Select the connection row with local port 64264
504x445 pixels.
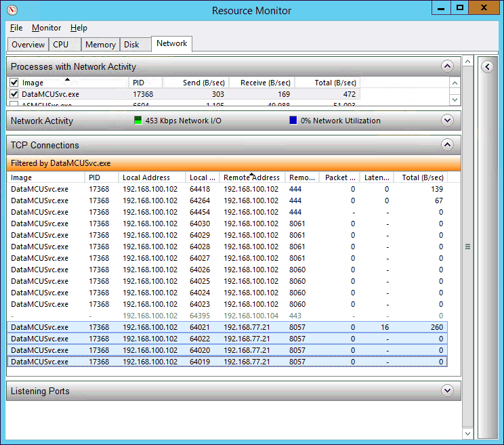pyautogui.click(x=227, y=200)
